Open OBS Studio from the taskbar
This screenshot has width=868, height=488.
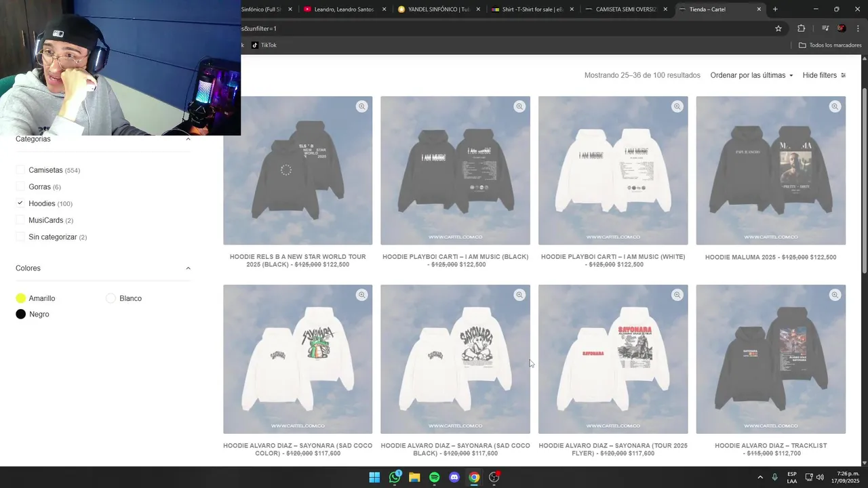[x=494, y=477]
